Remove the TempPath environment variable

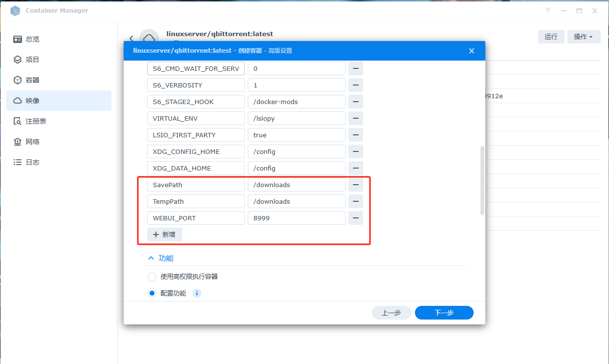click(355, 201)
